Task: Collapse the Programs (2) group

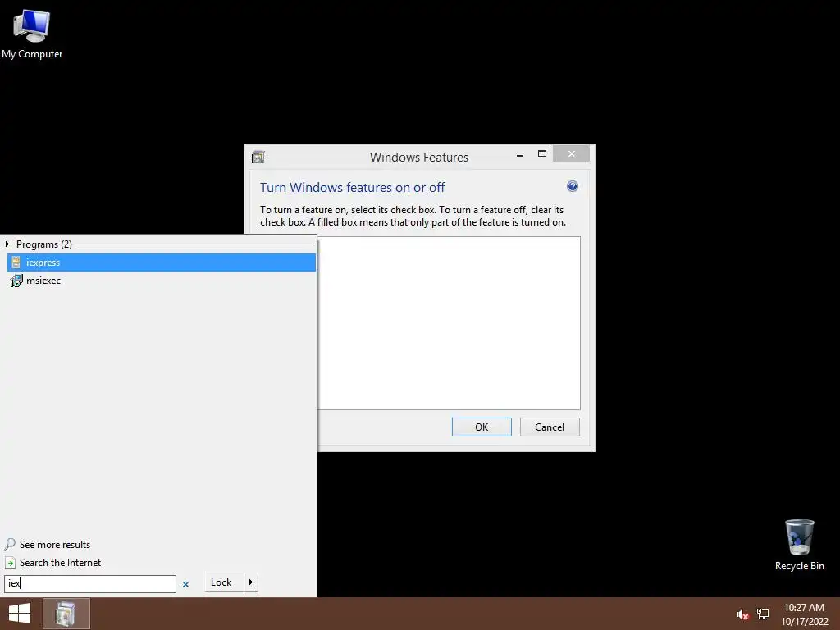Action: pos(7,244)
